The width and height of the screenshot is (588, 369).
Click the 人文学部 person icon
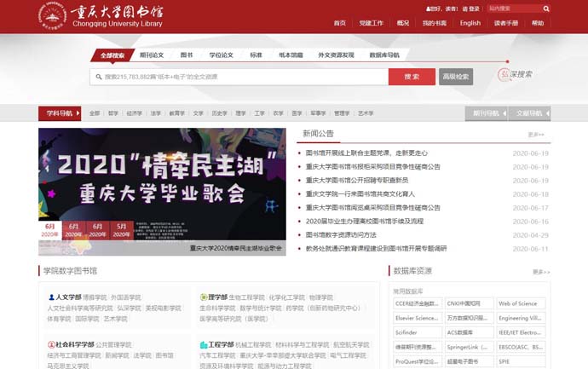[x=51, y=297]
